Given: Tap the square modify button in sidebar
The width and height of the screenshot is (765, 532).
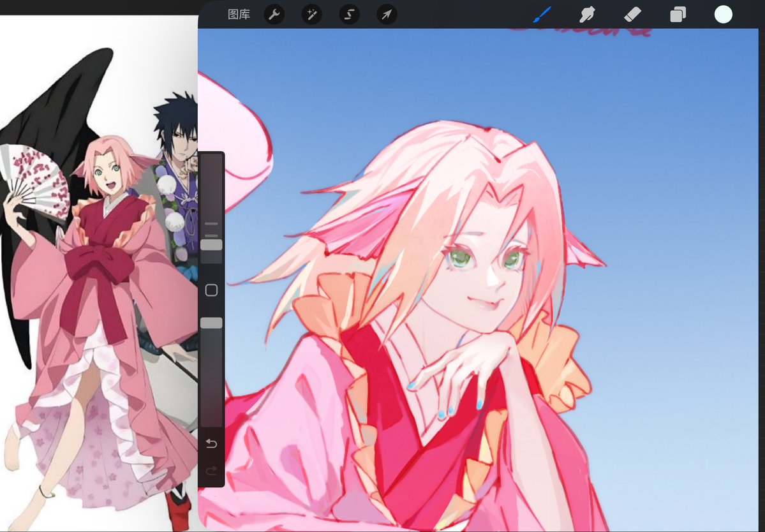Looking at the screenshot, I should (x=211, y=290).
